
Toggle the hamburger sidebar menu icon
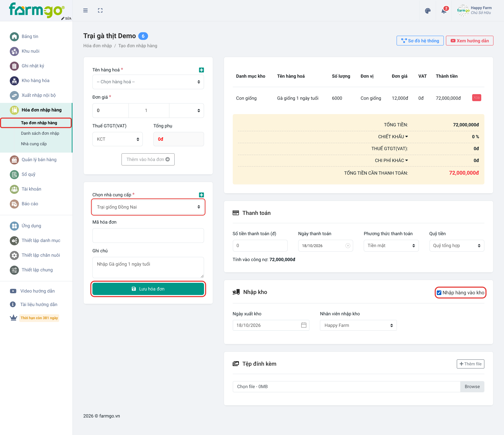pos(85,10)
